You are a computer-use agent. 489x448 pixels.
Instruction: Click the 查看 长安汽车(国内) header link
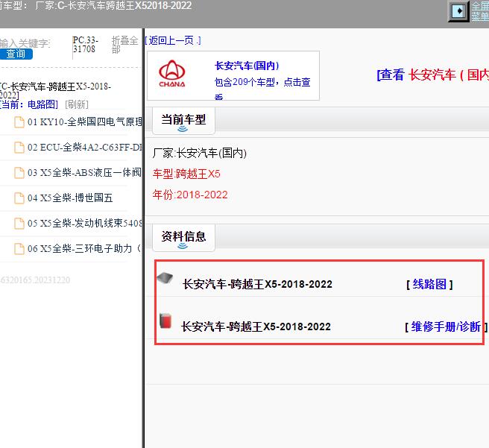433,75
